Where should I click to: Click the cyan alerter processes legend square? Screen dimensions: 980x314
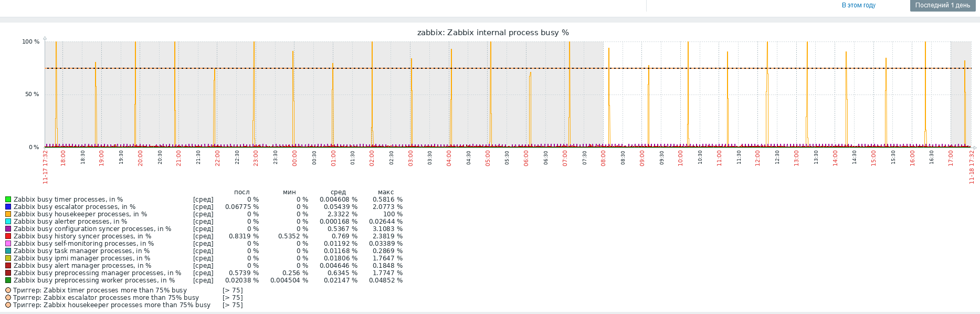[x=8, y=222]
